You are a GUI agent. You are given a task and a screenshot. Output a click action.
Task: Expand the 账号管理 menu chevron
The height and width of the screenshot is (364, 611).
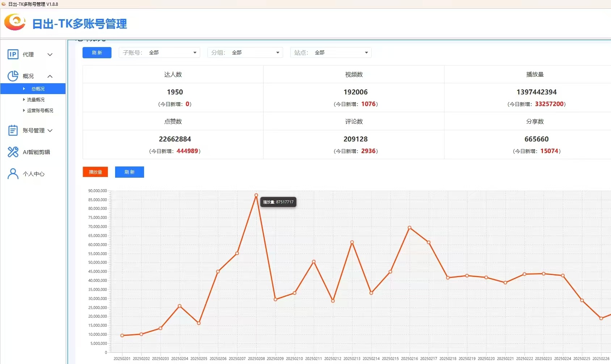point(50,131)
